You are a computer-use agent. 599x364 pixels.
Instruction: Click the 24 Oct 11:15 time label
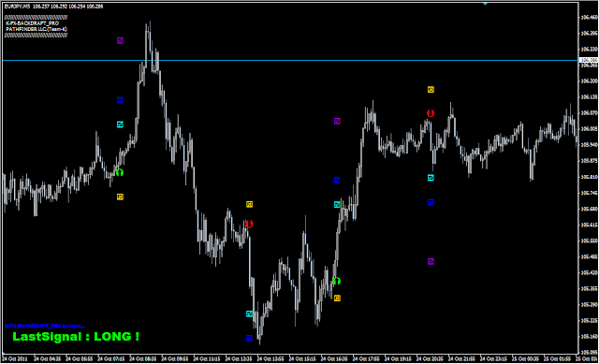[x=207, y=359]
